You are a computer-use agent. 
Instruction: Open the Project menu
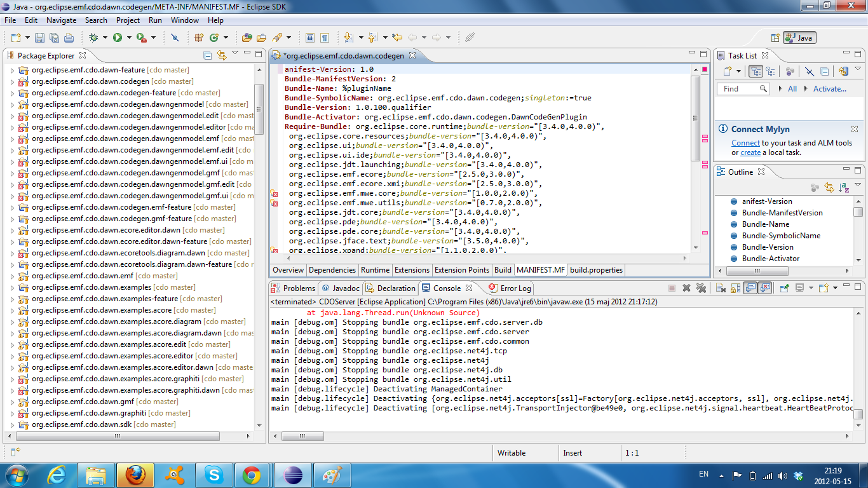128,20
